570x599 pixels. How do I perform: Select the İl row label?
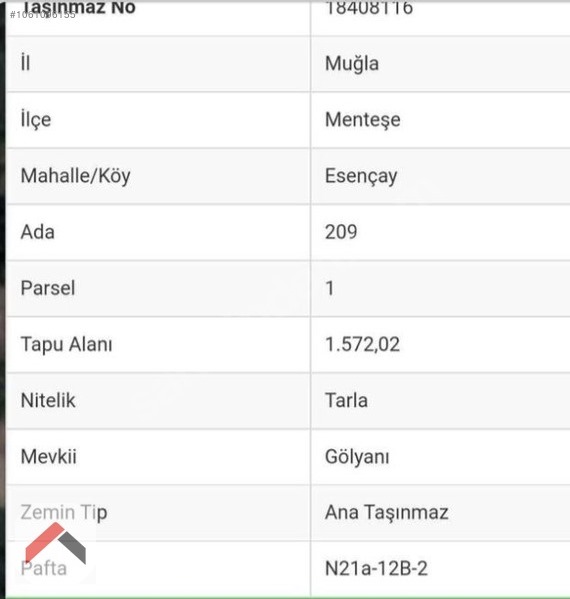pyautogui.click(x=25, y=63)
